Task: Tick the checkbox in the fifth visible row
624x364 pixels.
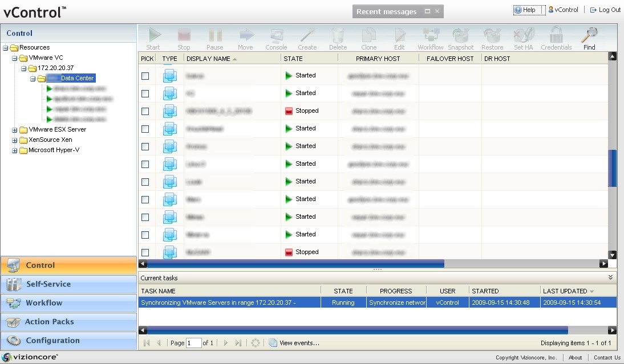Action: click(x=145, y=146)
